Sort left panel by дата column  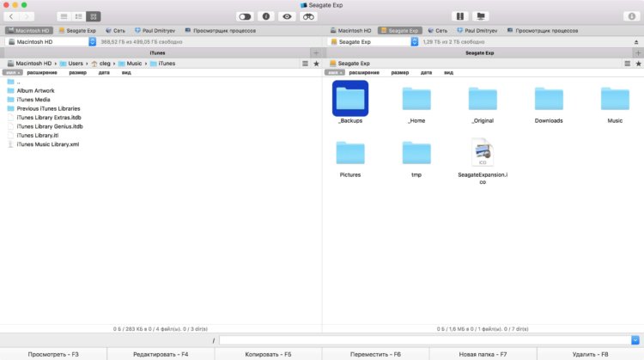click(x=104, y=72)
